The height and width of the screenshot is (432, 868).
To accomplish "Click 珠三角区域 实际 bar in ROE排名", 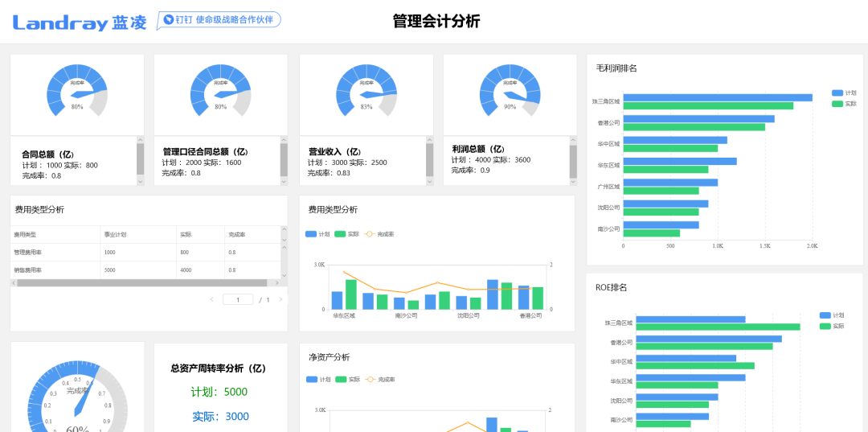I will coord(718,327).
